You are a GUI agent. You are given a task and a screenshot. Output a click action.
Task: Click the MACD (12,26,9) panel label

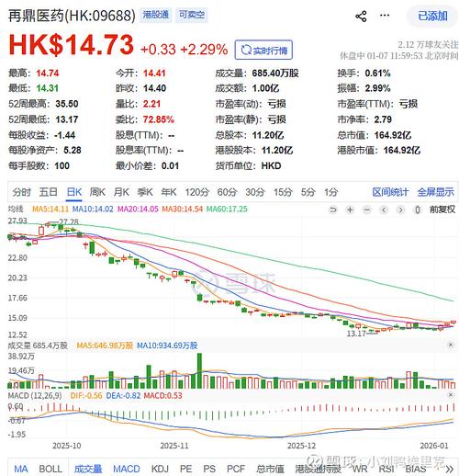pos(35,395)
